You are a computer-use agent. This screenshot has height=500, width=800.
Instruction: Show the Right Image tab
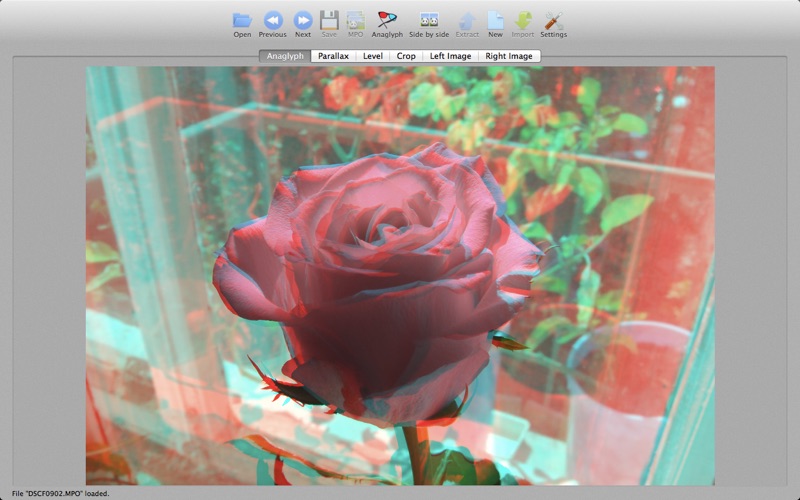click(509, 56)
